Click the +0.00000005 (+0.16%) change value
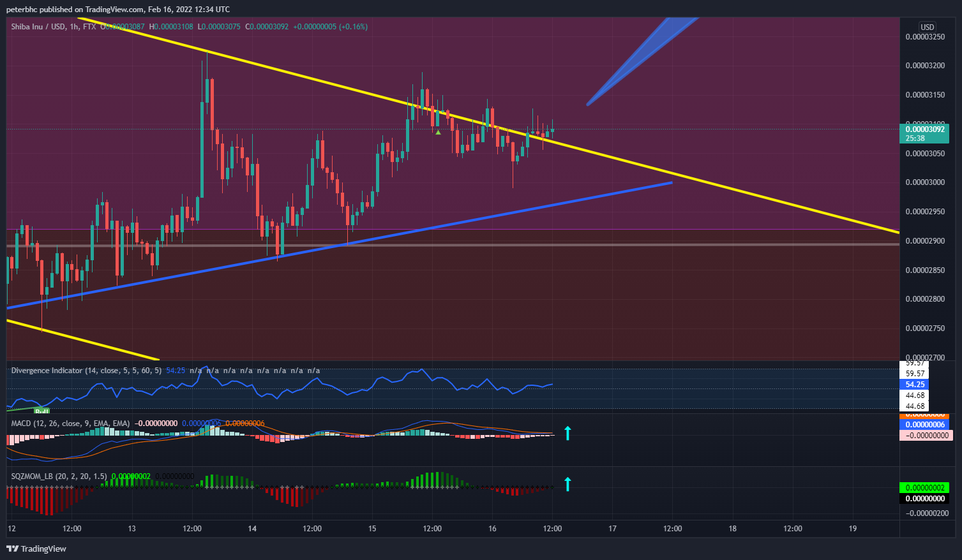This screenshot has width=962, height=560. 330,27
